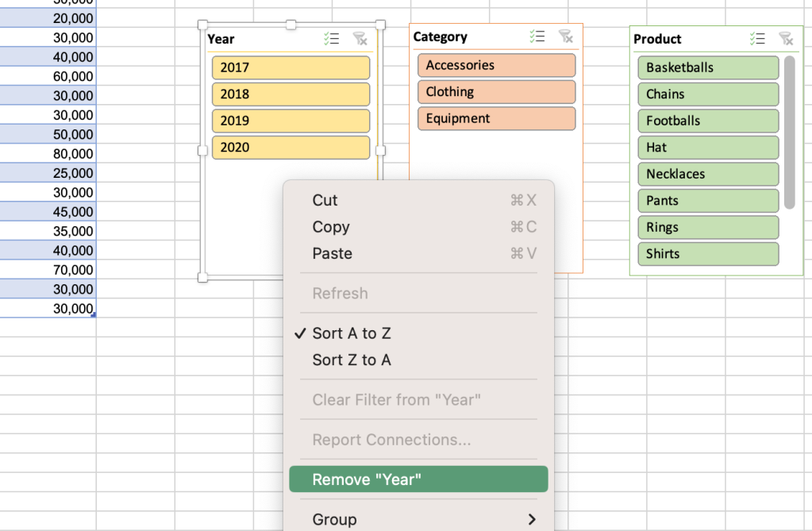The width and height of the screenshot is (812, 531).
Task: Toggle multi-select in Year slicer
Action: pos(332,38)
